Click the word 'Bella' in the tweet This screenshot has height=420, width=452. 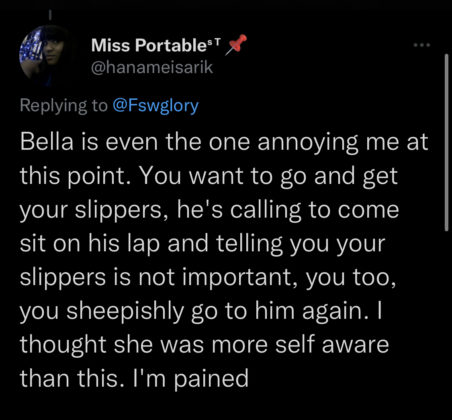point(46,141)
